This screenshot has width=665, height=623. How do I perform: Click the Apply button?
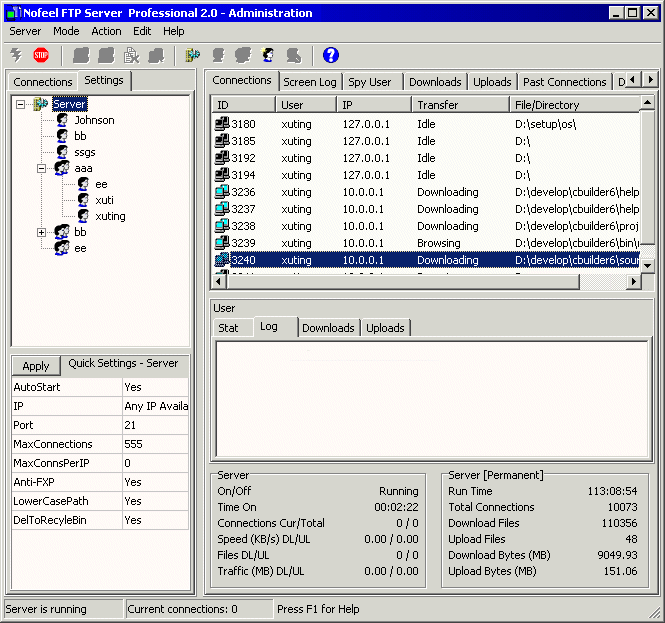tap(36, 366)
